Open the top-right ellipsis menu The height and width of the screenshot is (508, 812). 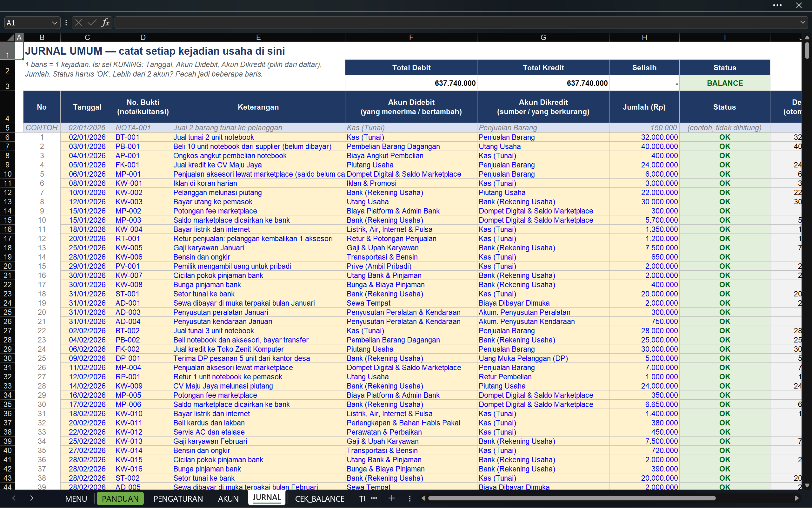777,5
